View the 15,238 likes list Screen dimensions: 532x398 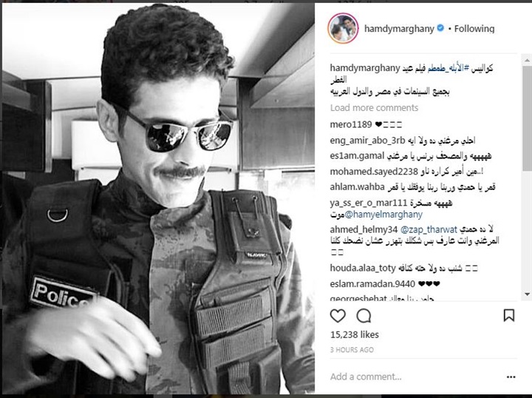pos(354,335)
